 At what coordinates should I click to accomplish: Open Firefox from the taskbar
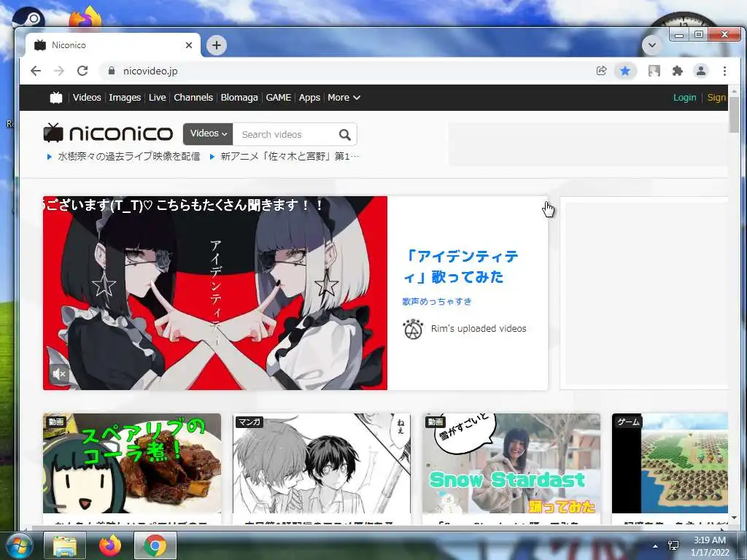110,545
